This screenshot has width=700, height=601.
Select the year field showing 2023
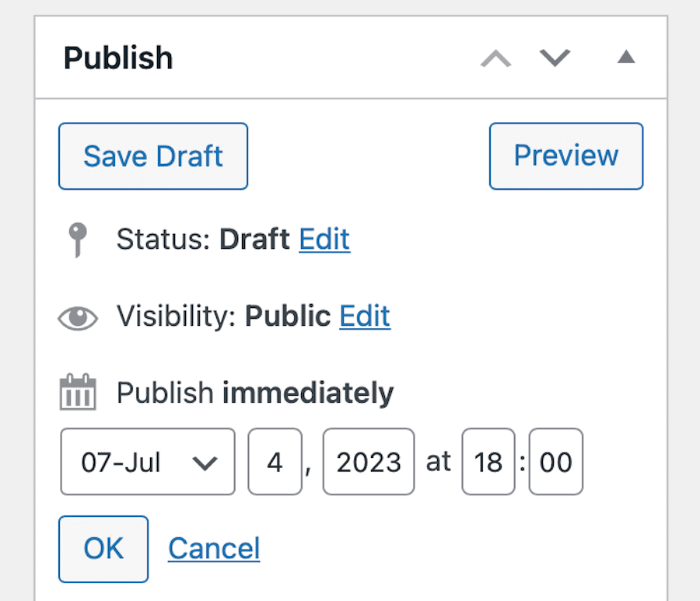tap(369, 462)
